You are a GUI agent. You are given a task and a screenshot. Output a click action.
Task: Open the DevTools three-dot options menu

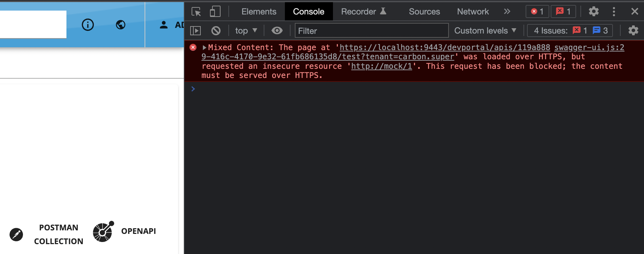[614, 11]
